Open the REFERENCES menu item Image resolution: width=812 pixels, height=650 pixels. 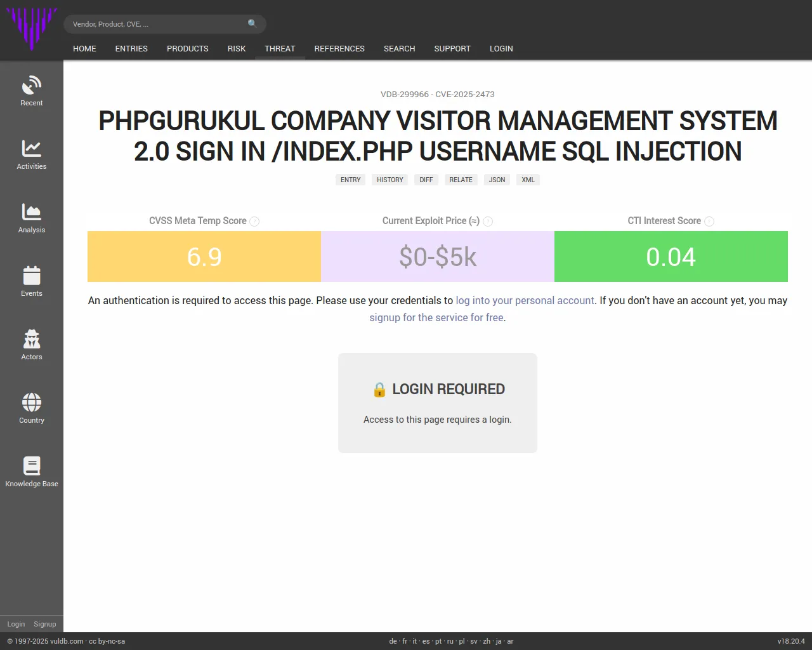pos(339,49)
